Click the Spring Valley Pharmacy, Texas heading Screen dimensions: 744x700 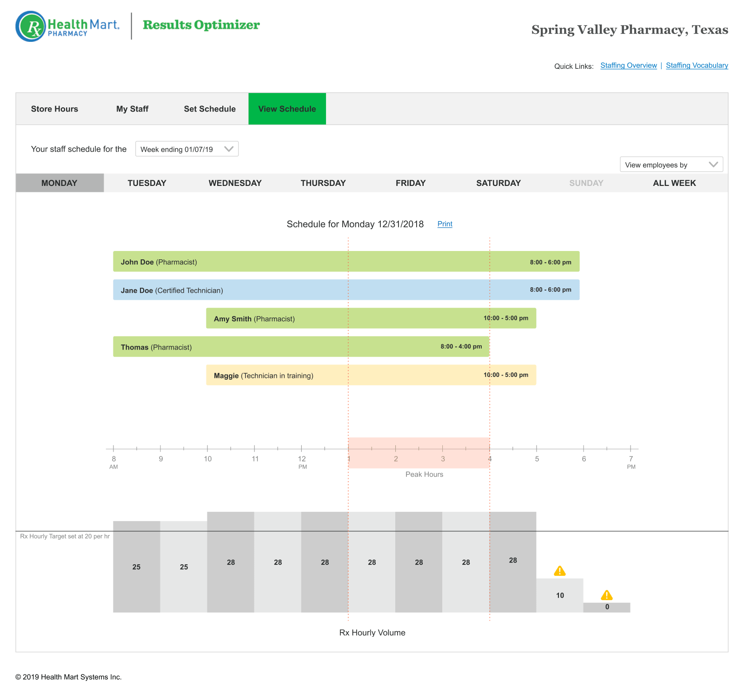tap(630, 30)
